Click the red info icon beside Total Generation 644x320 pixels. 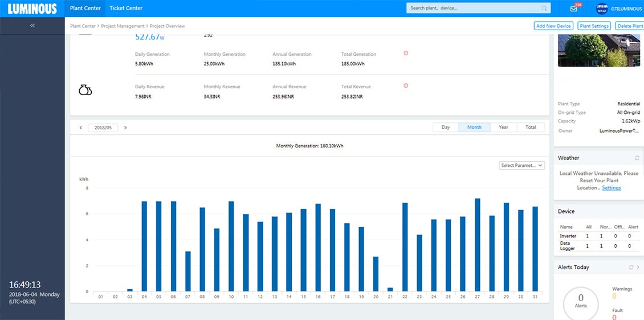pos(406,53)
